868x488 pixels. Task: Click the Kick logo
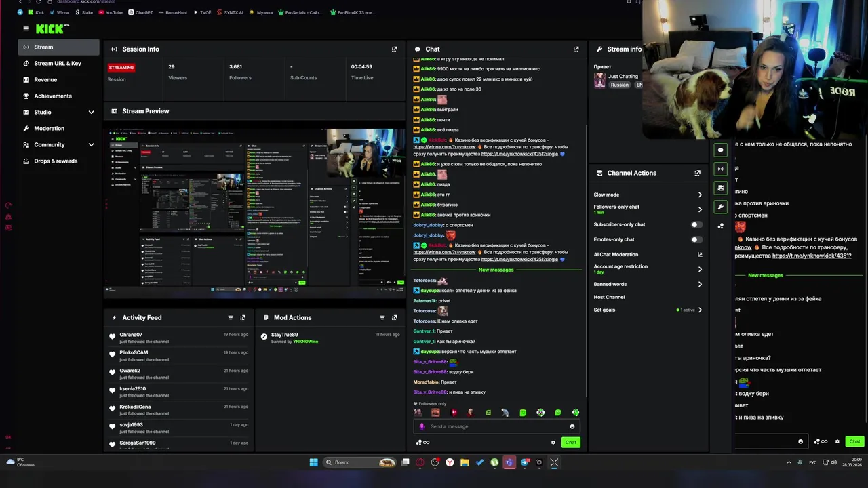52,28
